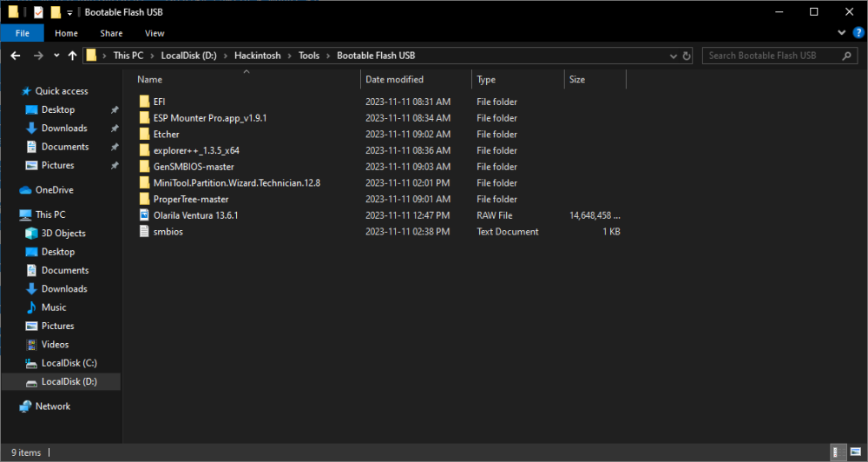Image resolution: width=868 pixels, height=462 pixels.
Task: Open OneDrive in the navigation pane
Action: click(54, 190)
